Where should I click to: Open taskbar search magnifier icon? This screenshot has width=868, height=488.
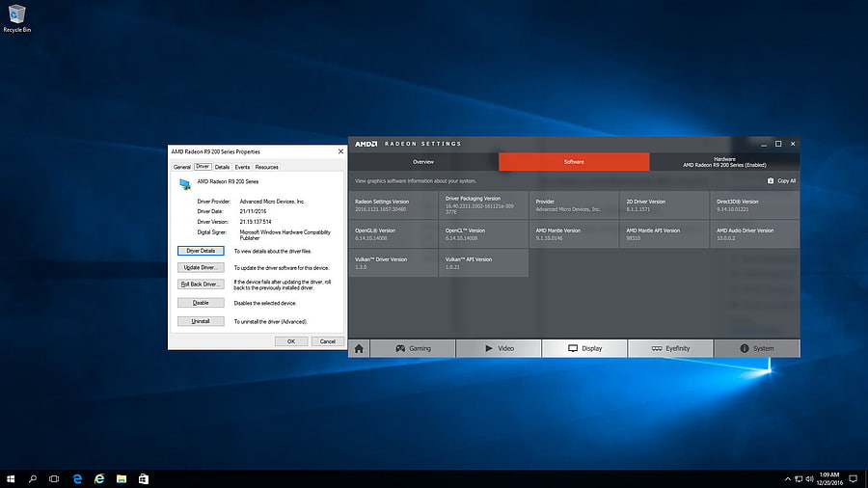tap(32, 478)
